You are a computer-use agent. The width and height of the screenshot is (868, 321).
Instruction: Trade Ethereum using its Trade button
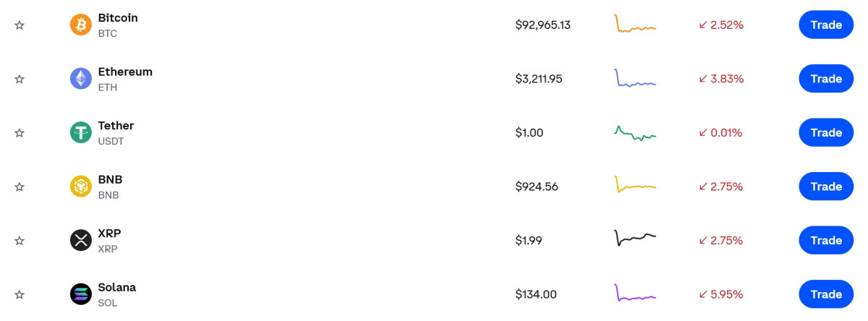[825, 79]
